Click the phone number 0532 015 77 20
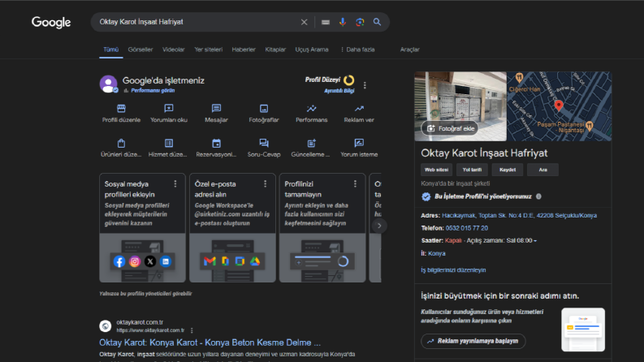The width and height of the screenshot is (644, 362). [467, 228]
